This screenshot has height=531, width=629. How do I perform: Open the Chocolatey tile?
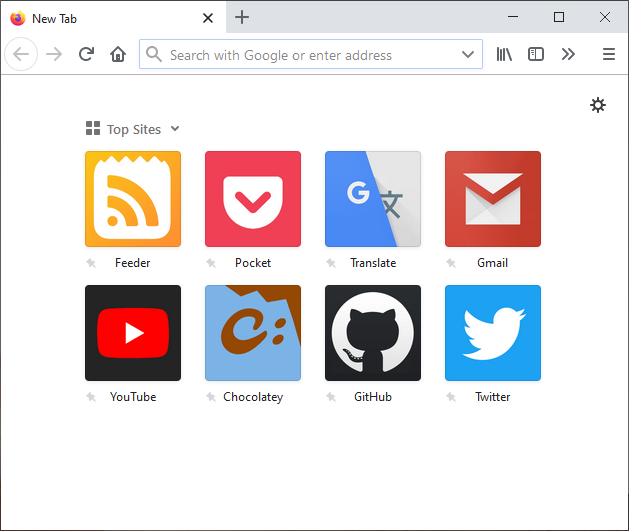coord(253,333)
